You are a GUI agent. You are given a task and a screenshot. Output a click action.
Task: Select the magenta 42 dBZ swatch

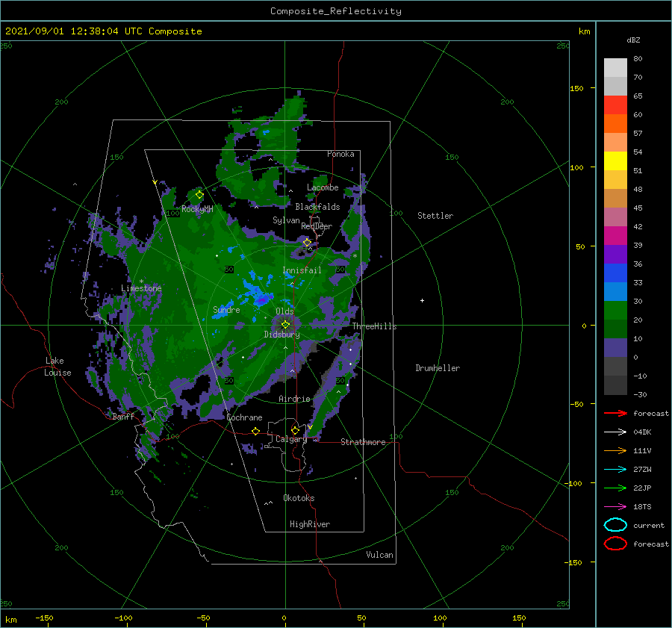click(615, 236)
